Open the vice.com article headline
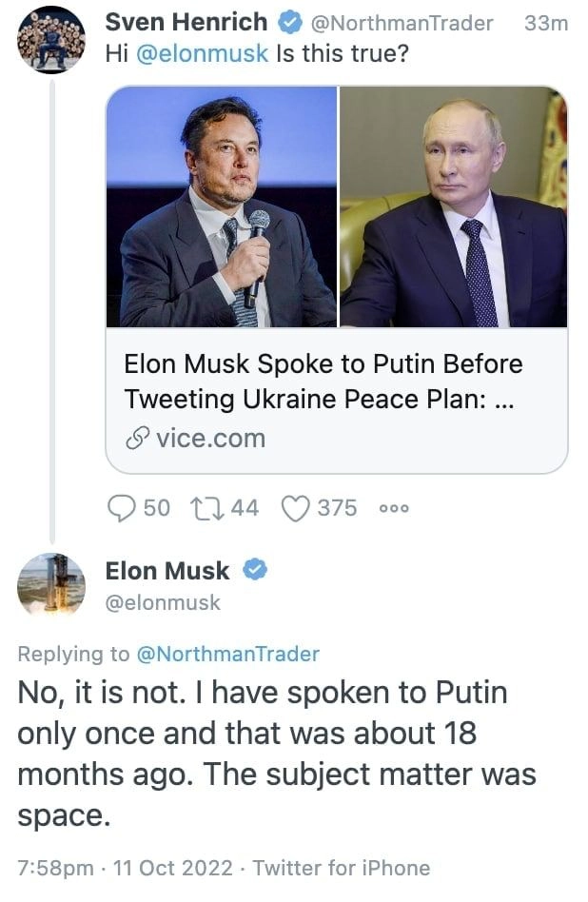The width and height of the screenshot is (588, 902). pyautogui.click(x=323, y=382)
